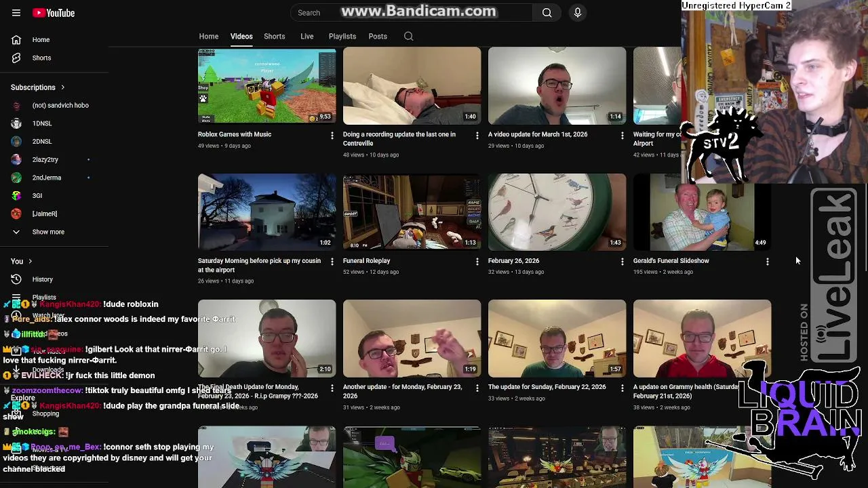Click '195 views · 2 weeks ago' text
868x488 pixels.
point(663,272)
